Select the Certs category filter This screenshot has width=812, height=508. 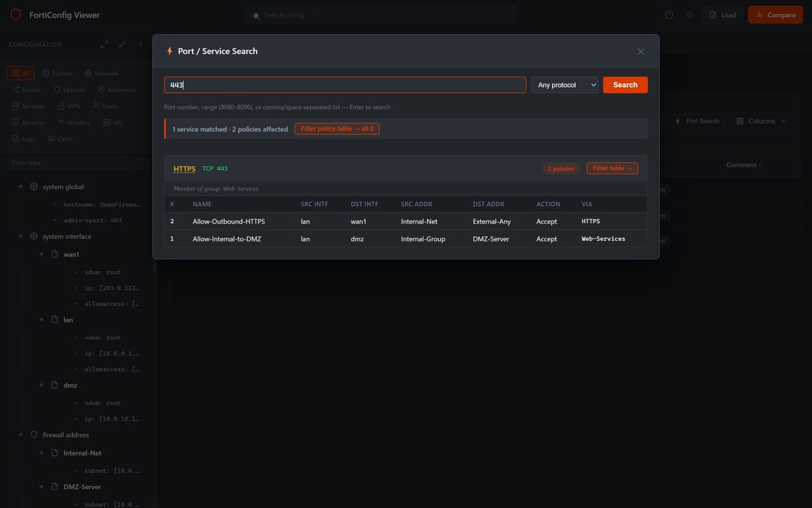tap(60, 139)
